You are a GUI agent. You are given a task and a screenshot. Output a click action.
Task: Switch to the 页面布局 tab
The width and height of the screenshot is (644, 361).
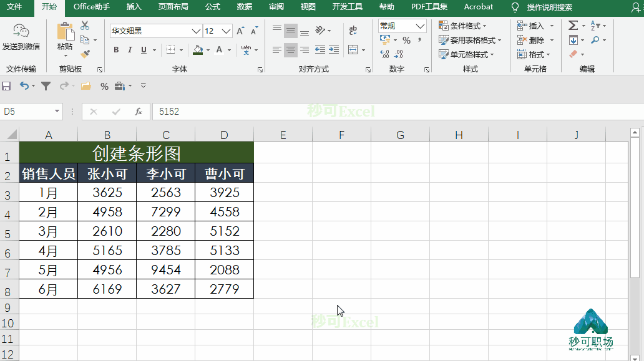coord(173,7)
